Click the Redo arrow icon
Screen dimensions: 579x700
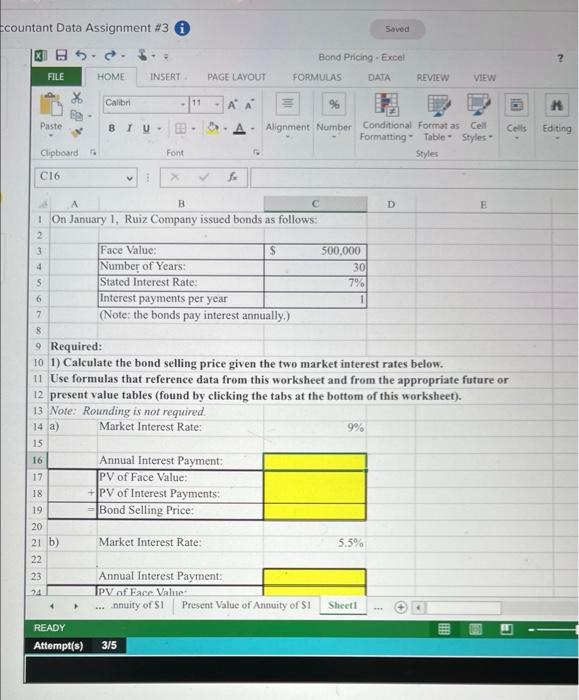pyautogui.click(x=110, y=55)
